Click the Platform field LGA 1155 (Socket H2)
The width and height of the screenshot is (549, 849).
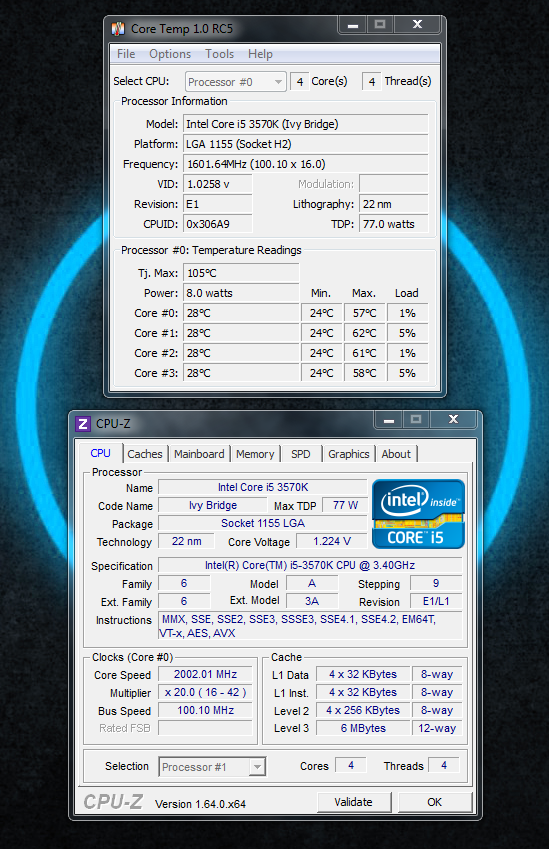coord(305,144)
